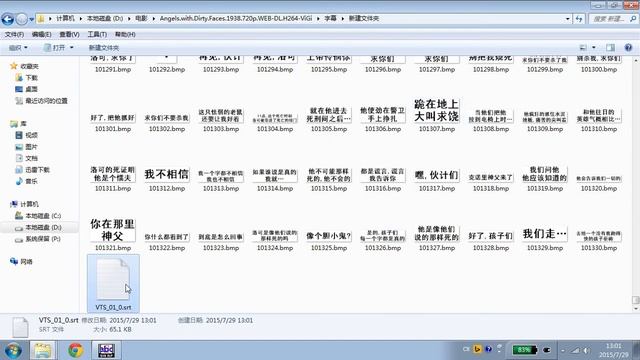Toggle the preview pane icon

click(x=611, y=48)
